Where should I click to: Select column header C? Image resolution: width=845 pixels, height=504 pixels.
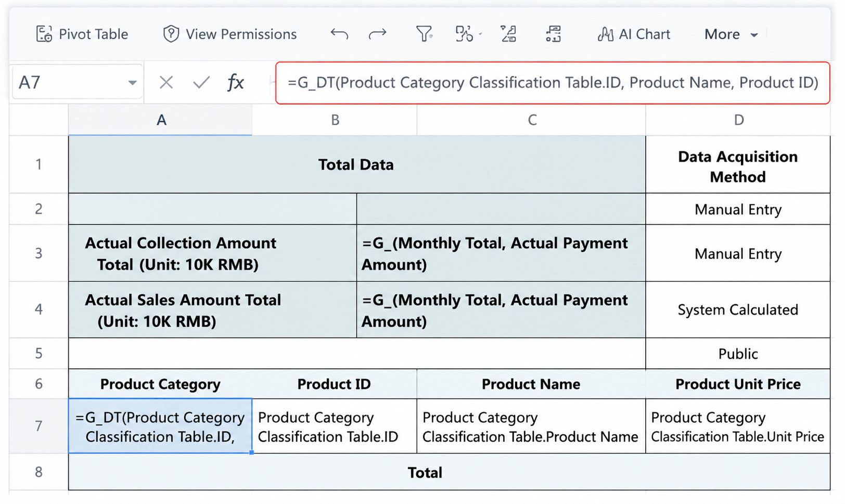(x=532, y=120)
